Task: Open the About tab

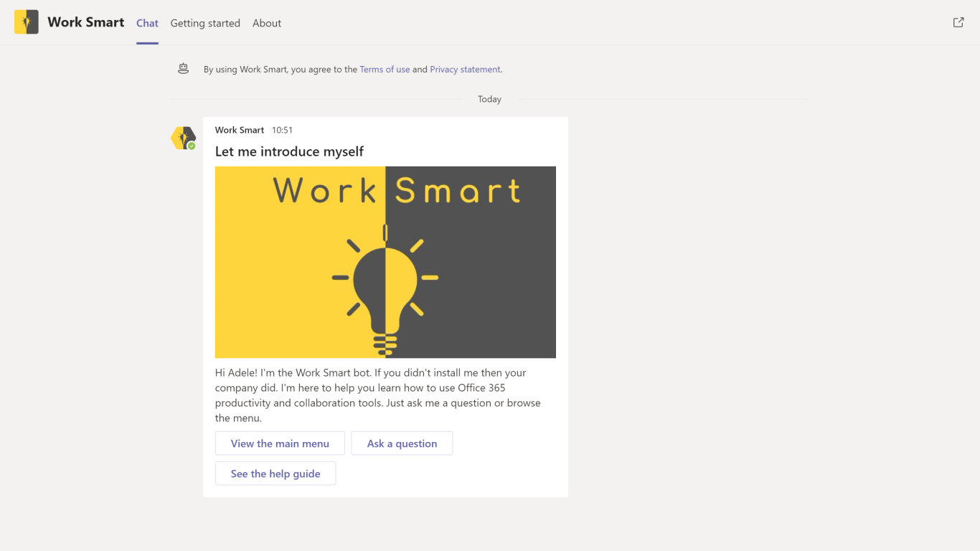Action: click(x=267, y=23)
